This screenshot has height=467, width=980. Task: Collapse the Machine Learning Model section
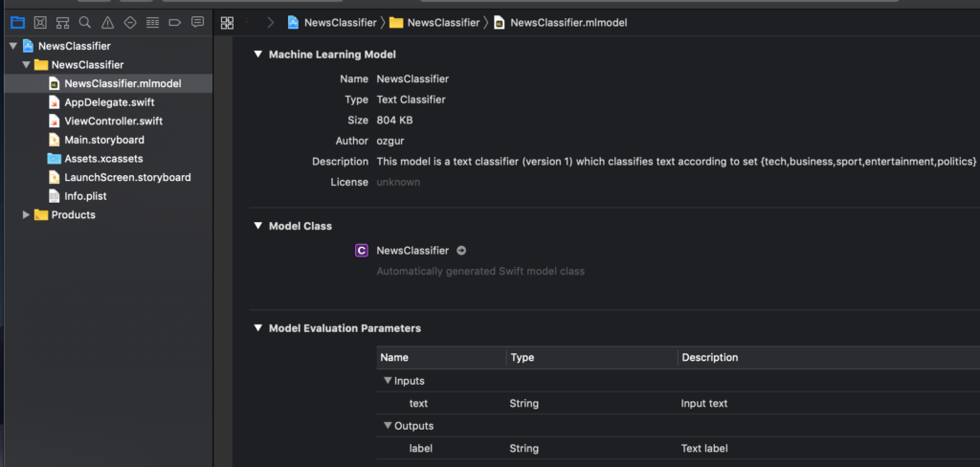point(257,55)
